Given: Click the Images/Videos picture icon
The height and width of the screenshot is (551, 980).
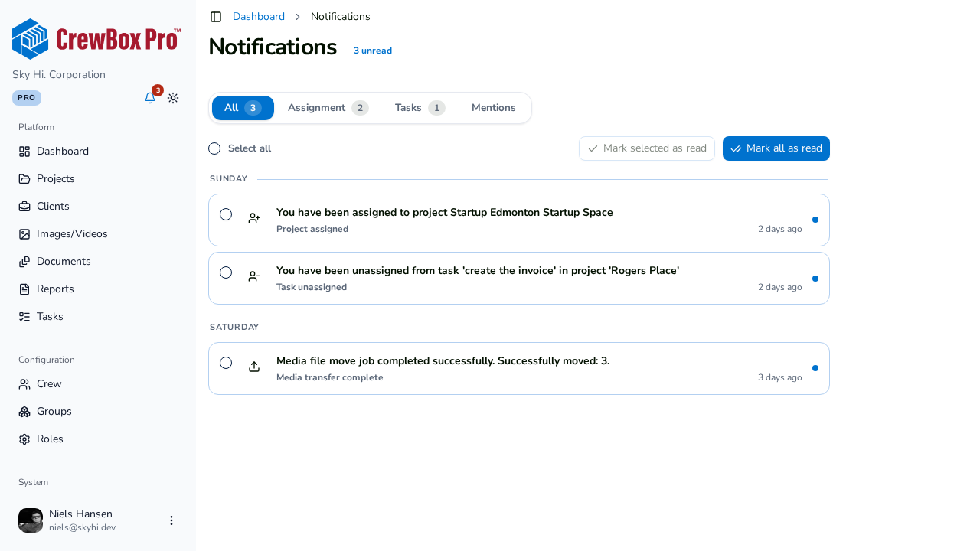Looking at the screenshot, I should click(x=24, y=234).
